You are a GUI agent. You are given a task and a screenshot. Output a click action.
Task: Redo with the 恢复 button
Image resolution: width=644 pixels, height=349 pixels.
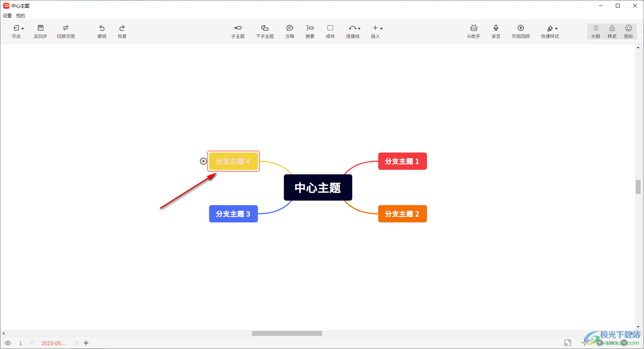122,32
